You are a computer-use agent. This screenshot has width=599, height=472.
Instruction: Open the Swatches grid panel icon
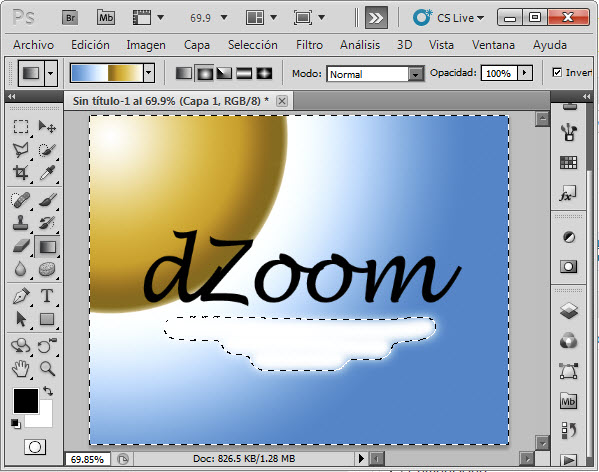568,163
